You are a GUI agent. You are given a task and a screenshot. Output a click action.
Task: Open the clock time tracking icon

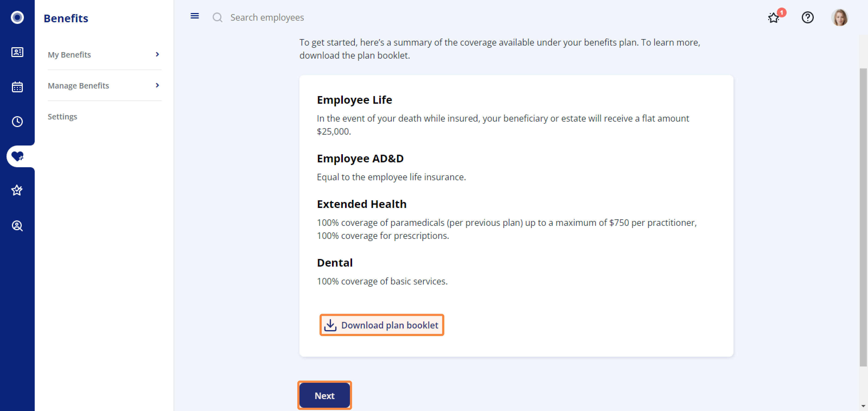17,121
